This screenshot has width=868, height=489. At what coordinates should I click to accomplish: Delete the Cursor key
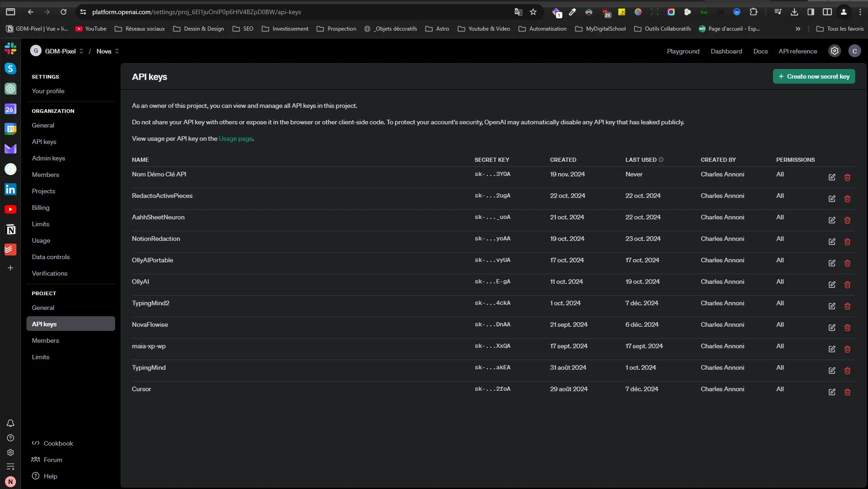(847, 392)
